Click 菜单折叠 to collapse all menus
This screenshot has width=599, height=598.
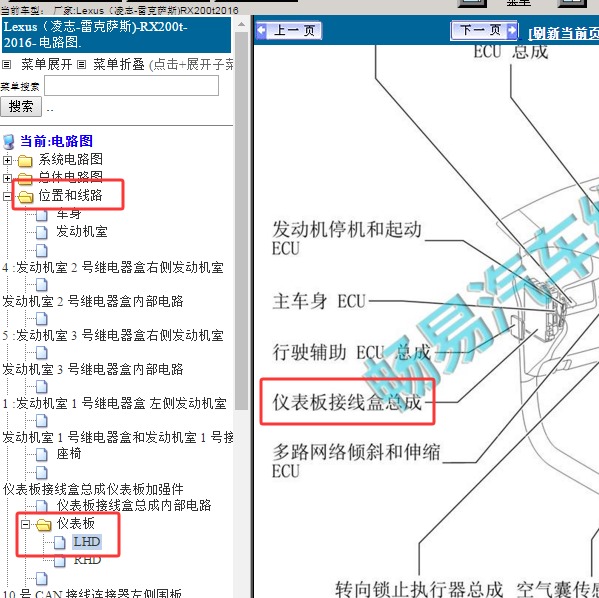[x=118, y=64]
